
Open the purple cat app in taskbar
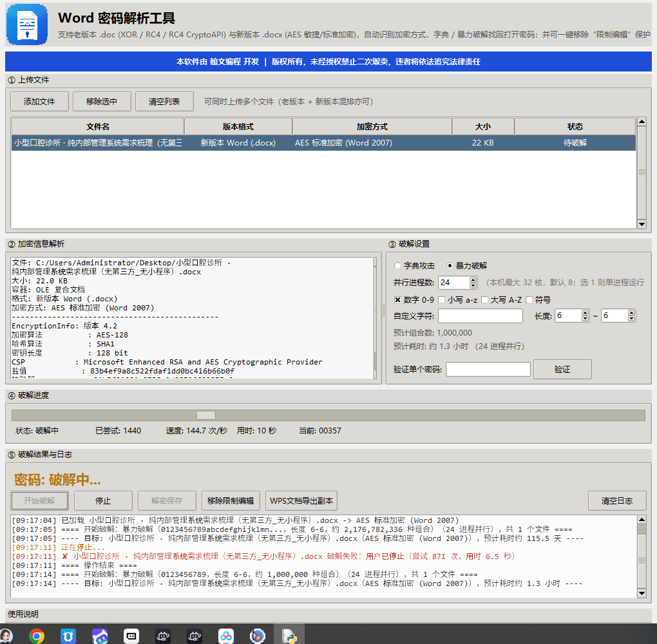click(x=100, y=636)
